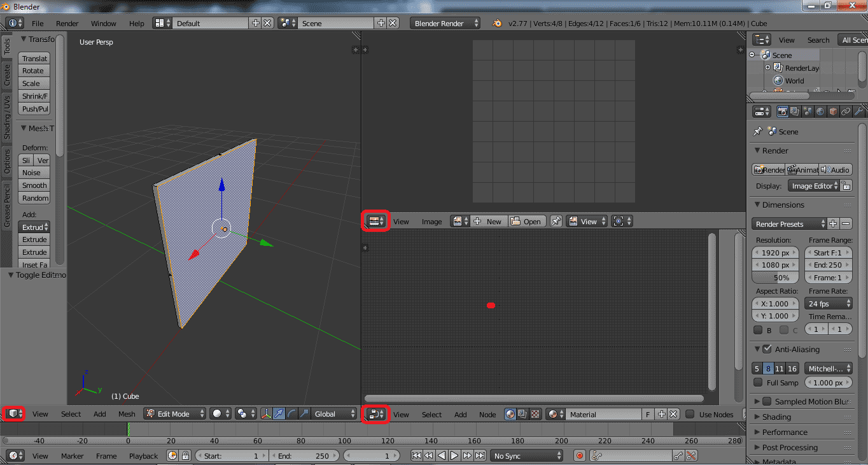Adjust the 50% resolution percentage slider
The height and width of the screenshot is (465, 868).
click(x=774, y=277)
